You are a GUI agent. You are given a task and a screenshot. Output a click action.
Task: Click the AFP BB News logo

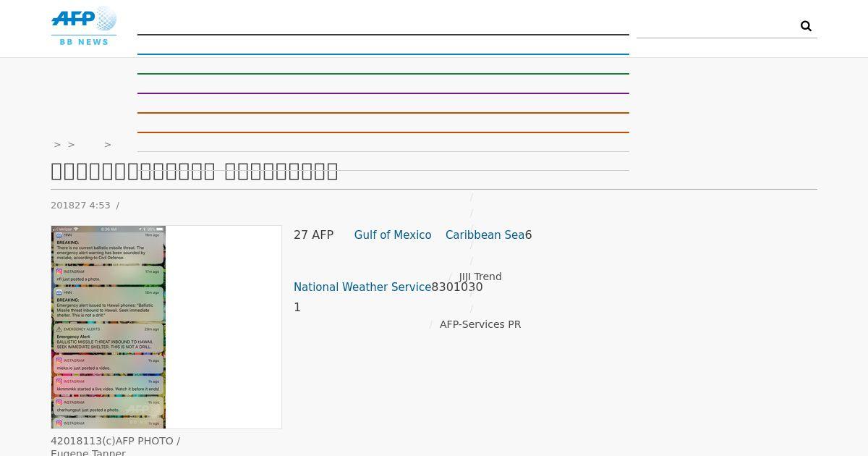click(84, 26)
